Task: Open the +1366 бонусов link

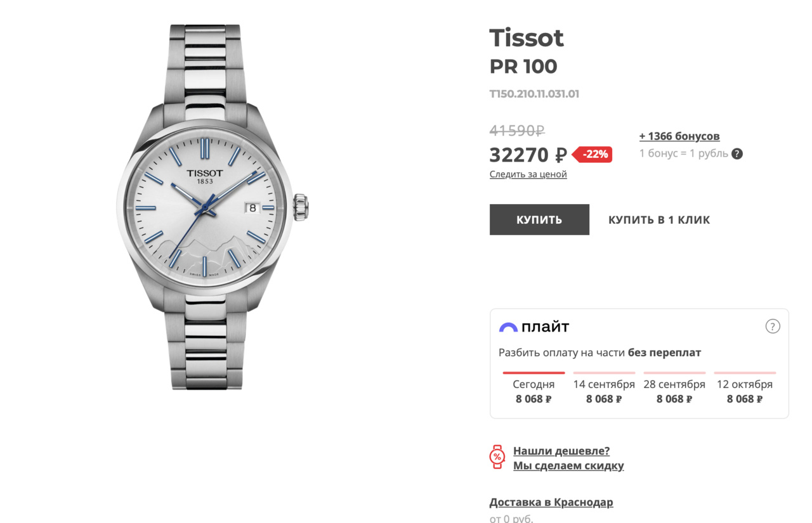Action: 679,136
